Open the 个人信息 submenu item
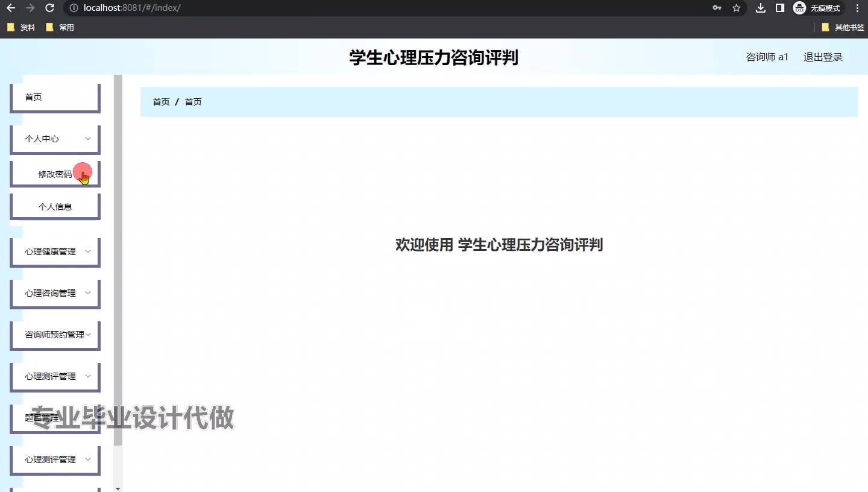 coord(55,207)
